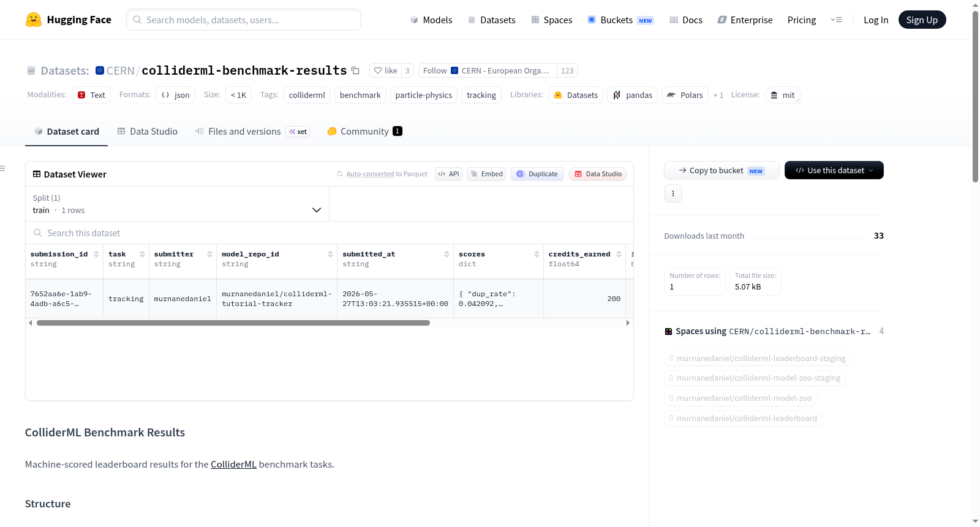This screenshot has height=527, width=980.
Task: Open Spaces in the top navigation
Action: click(x=551, y=20)
